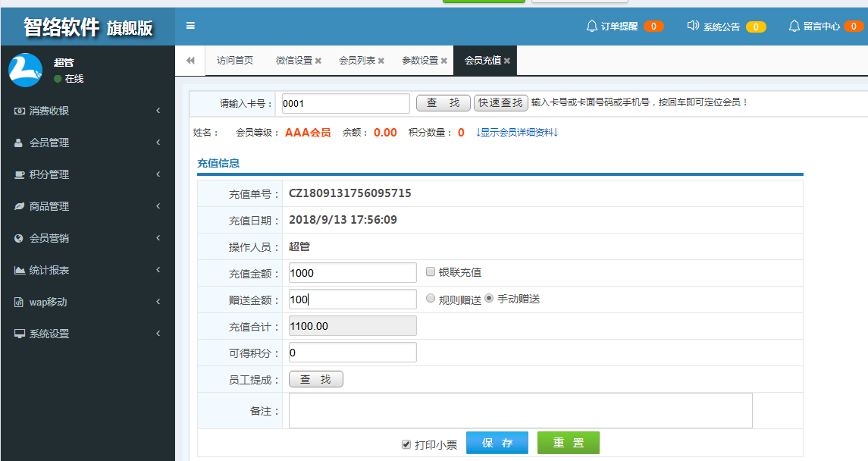The width and height of the screenshot is (868, 461).
Task: Expand the 会员管理 sidebar menu
Action: click(x=87, y=143)
